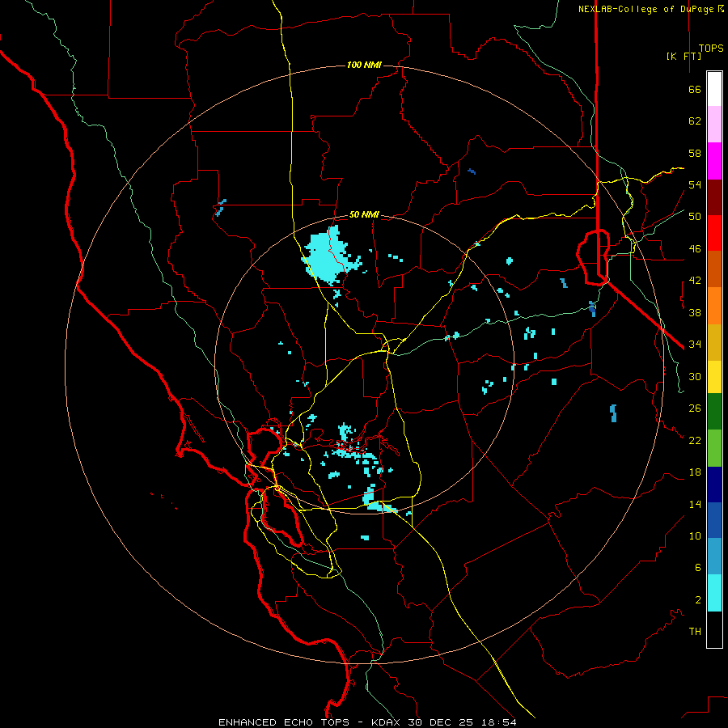728x728 pixels.
Task: Click the '14' legend value
Action: click(695, 504)
